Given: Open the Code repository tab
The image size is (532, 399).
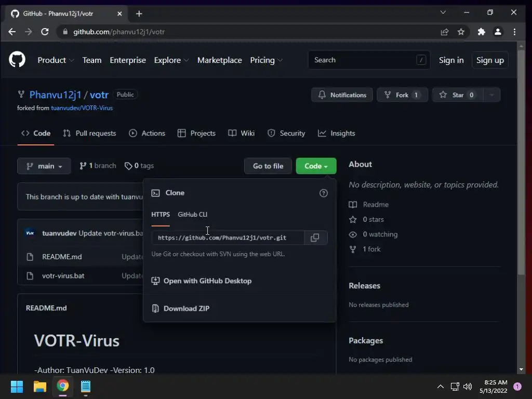Looking at the screenshot, I should point(36,134).
